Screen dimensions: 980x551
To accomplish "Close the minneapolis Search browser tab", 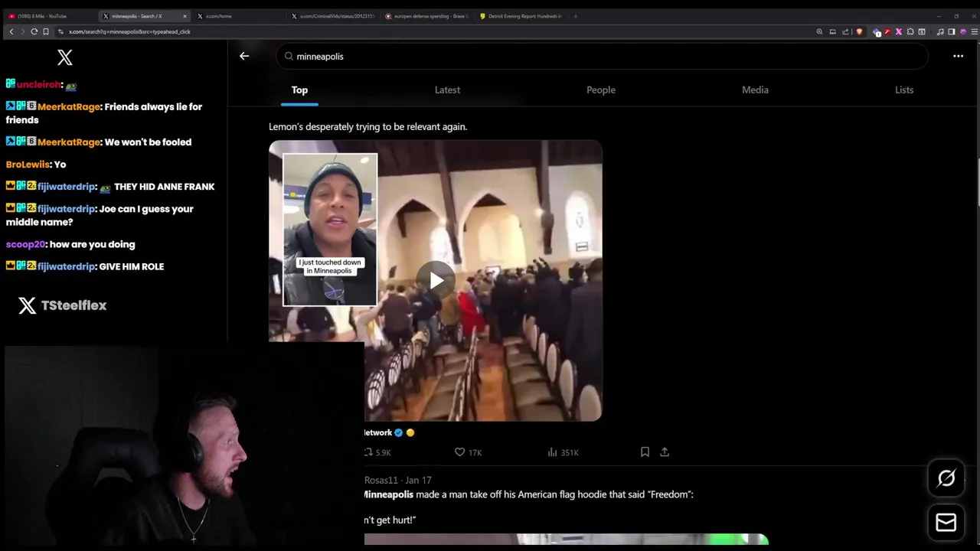I will tap(185, 16).
